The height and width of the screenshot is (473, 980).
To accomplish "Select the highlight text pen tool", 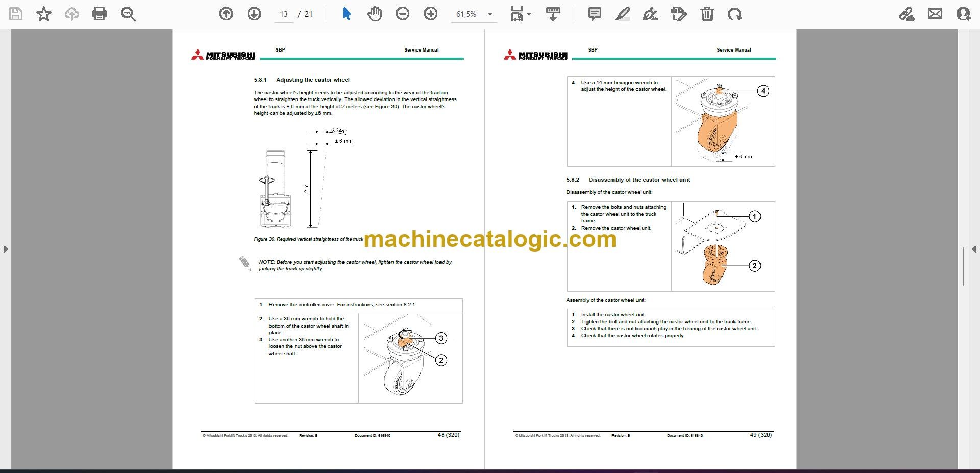I will tap(623, 14).
